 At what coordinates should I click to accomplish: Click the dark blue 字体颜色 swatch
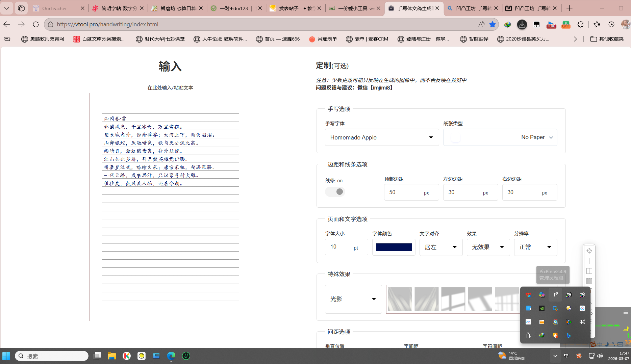coord(394,247)
